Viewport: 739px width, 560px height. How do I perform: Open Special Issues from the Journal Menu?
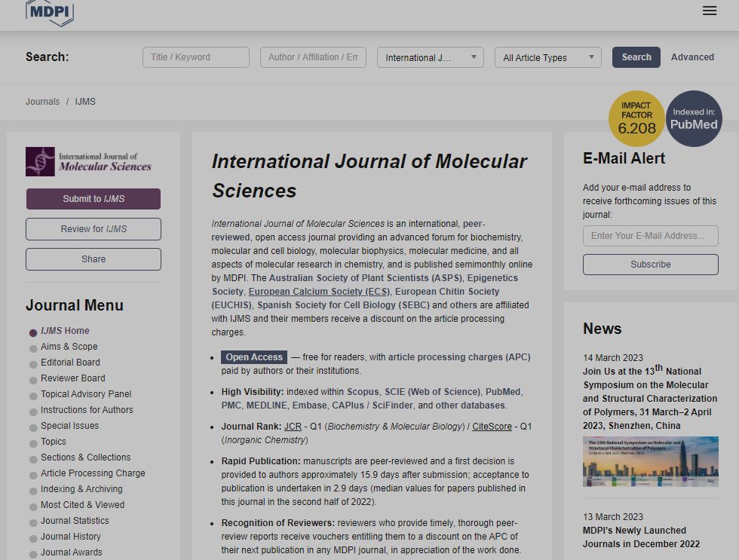pos(69,426)
